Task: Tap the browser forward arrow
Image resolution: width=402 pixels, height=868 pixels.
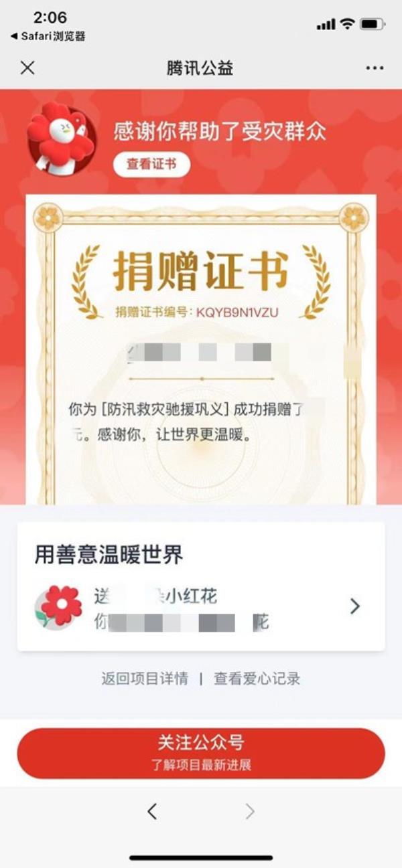Action: pos(250,812)
